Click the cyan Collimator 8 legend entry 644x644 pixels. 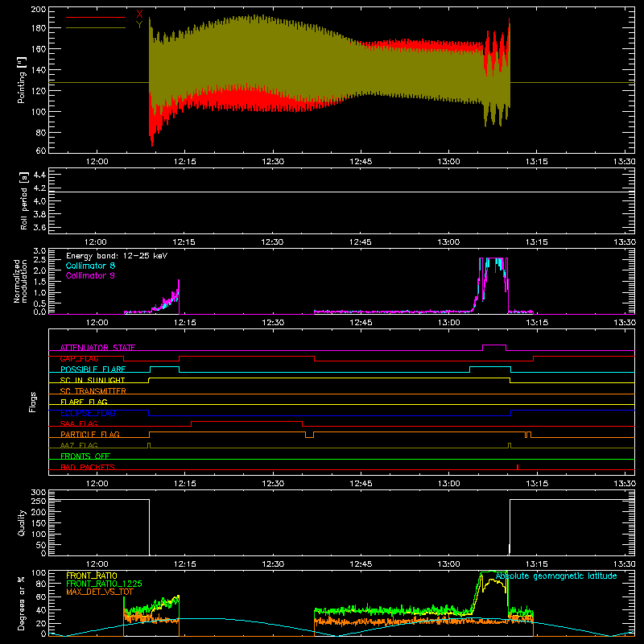click(x=90, y=266)
